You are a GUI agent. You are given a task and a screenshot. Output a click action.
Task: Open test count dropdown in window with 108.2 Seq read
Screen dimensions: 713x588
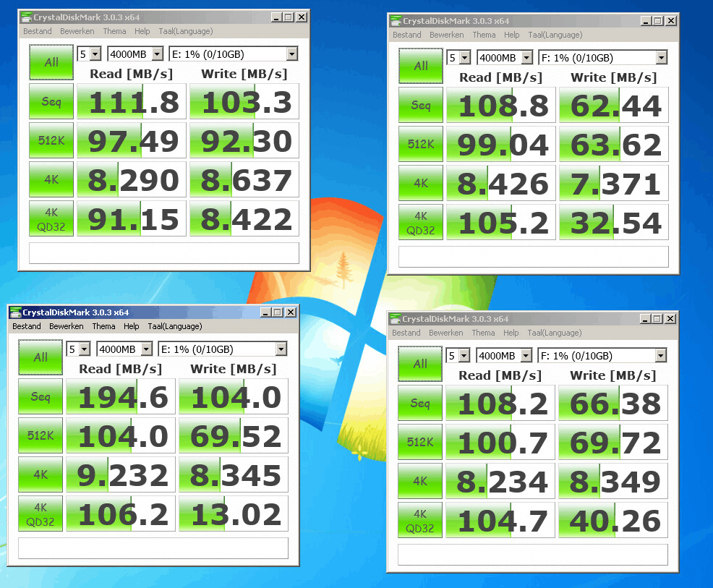tap(458, 356)
